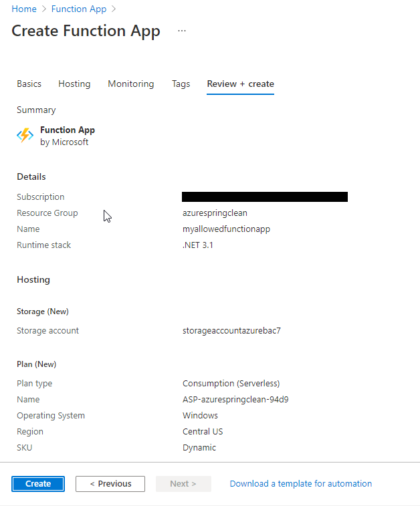Click the Create Function App page heading
Image resolution: width=420 pixels, height=506 pixels.
tap(86, 31)
